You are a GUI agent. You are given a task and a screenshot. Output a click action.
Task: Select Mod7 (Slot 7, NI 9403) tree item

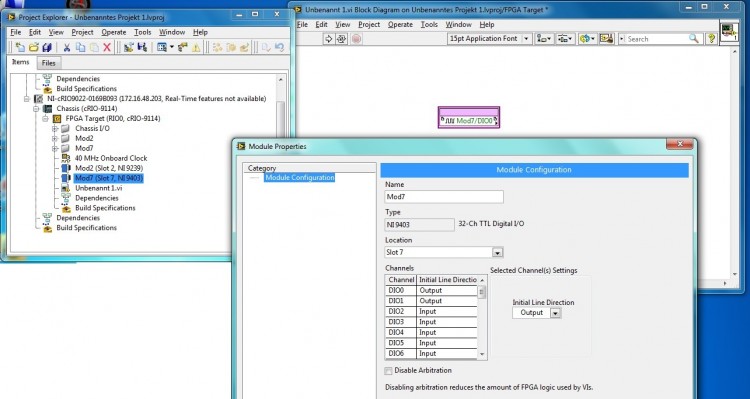(x=109, y=178)
